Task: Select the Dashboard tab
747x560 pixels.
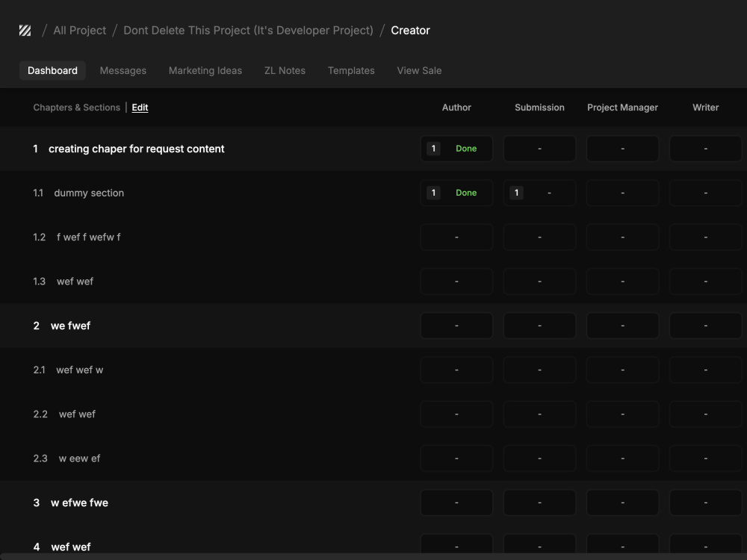Action: coord(52,70)
